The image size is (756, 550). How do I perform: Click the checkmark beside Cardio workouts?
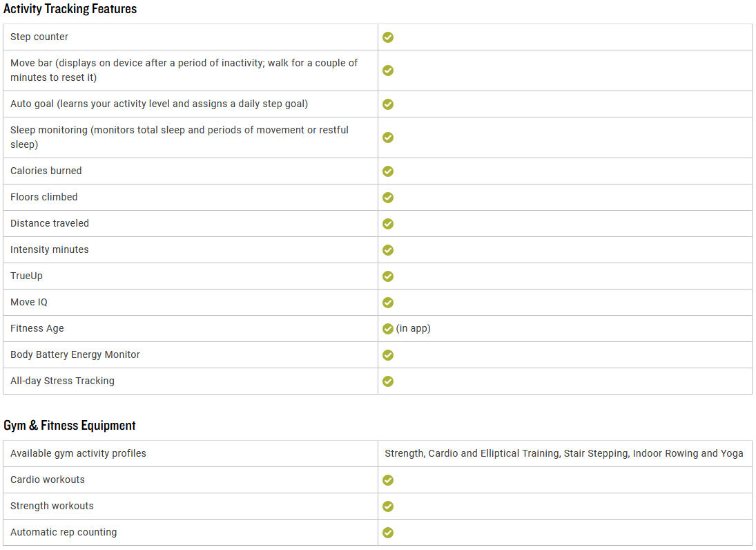(x=387, y=480)
